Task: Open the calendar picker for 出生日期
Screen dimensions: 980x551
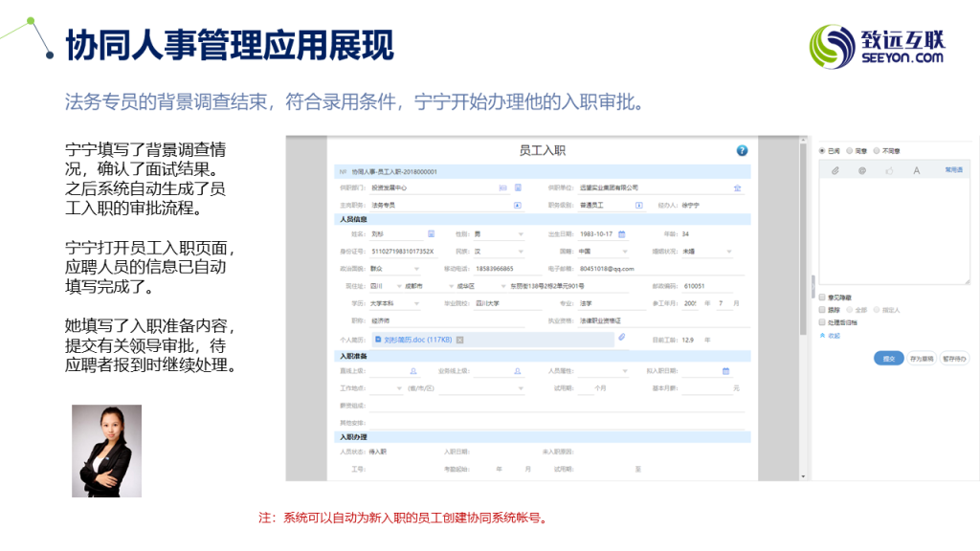Action: point(621,233)
